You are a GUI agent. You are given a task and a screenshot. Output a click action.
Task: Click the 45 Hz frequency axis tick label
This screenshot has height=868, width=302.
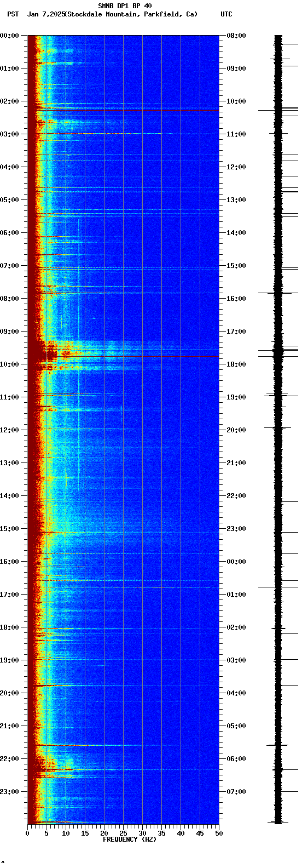[200, 833]
